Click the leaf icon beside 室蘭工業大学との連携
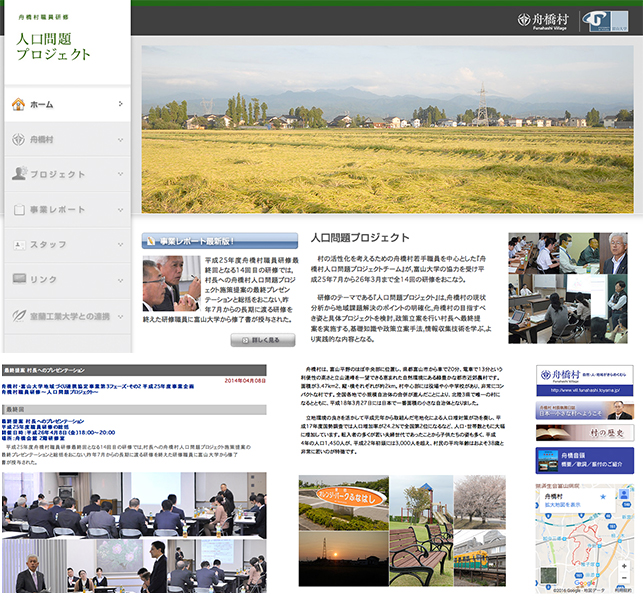 point(19,315)
